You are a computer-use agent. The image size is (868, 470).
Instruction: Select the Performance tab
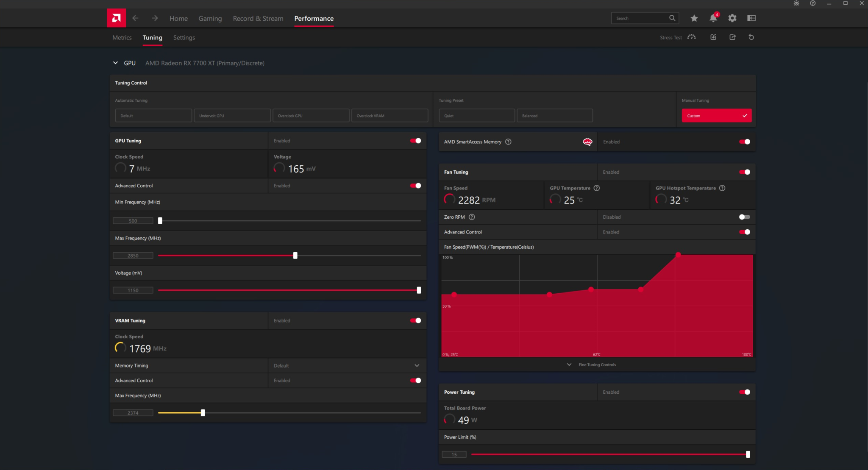(x=314, y=18)
